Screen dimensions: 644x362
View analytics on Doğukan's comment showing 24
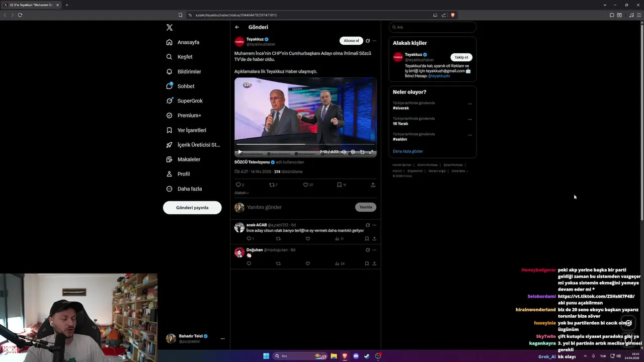pyautogui.click(x=340, y=263)
